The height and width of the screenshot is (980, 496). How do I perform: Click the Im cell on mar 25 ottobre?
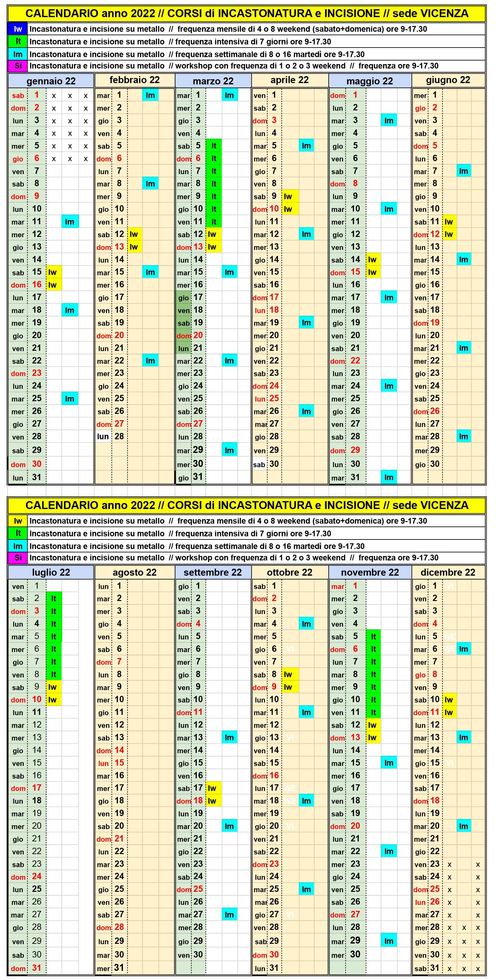point(307,889)
